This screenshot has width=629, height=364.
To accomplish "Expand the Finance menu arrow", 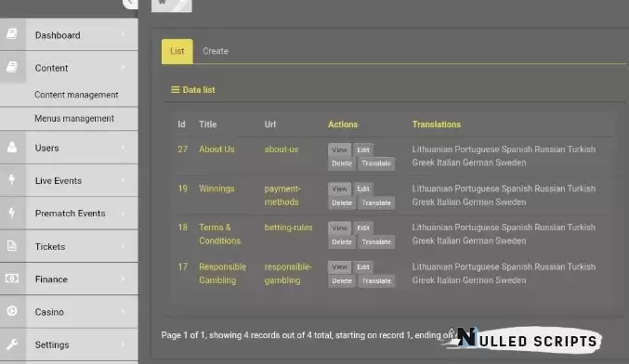I will [x=124, y=279].
